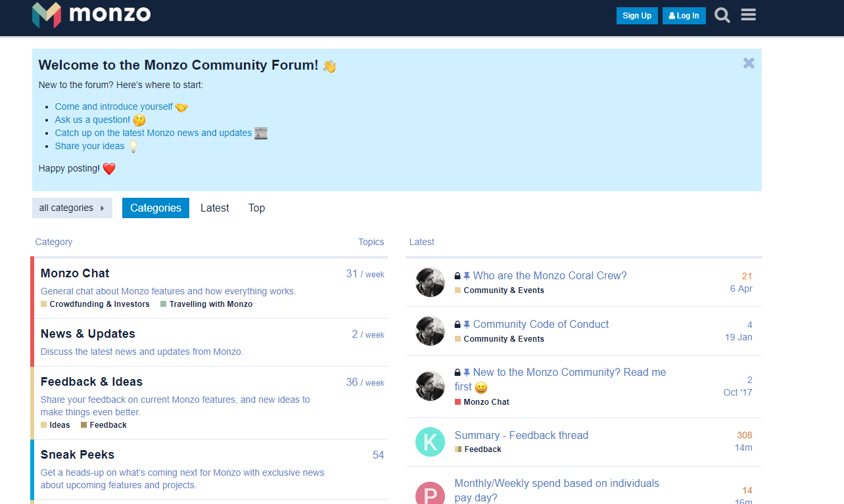Switch to the Top tab
This screenshot has height=504, width=844.
point(256,208)
